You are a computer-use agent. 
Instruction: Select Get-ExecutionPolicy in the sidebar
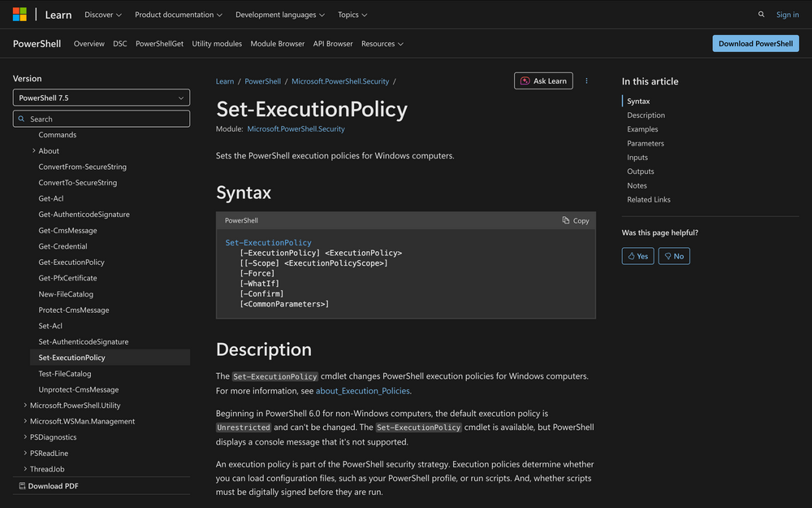pos(70,262)
